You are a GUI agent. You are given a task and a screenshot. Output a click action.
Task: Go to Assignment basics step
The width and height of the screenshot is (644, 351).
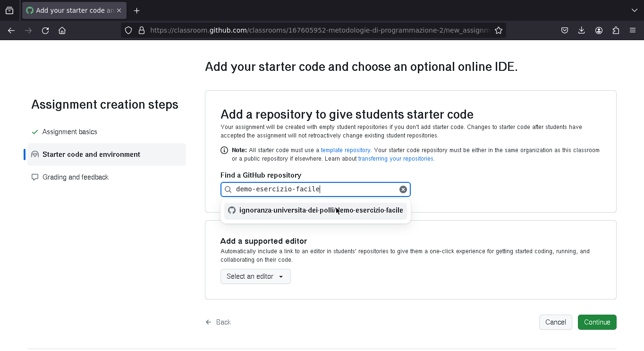(x=70, y=132)
